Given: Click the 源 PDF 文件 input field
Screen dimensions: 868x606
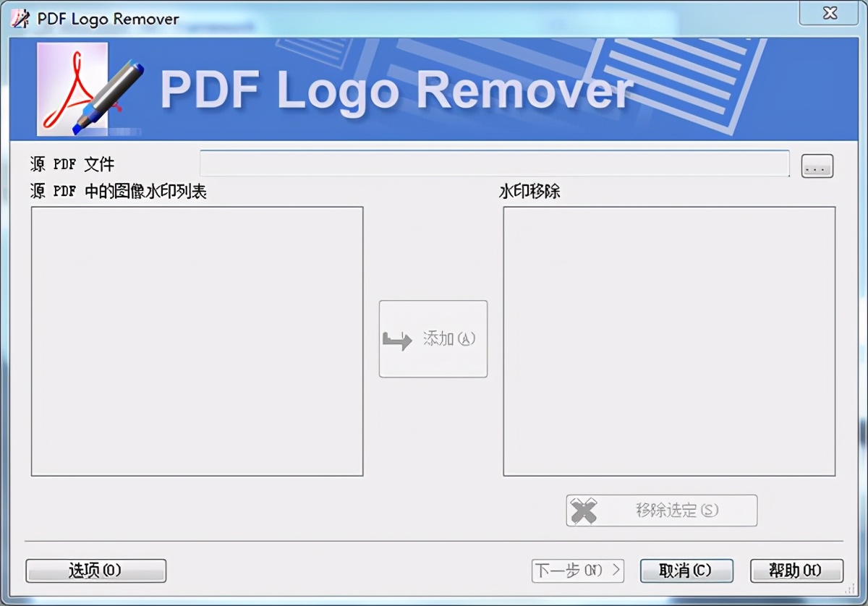Looking at the screenshot, I should 494,163.
